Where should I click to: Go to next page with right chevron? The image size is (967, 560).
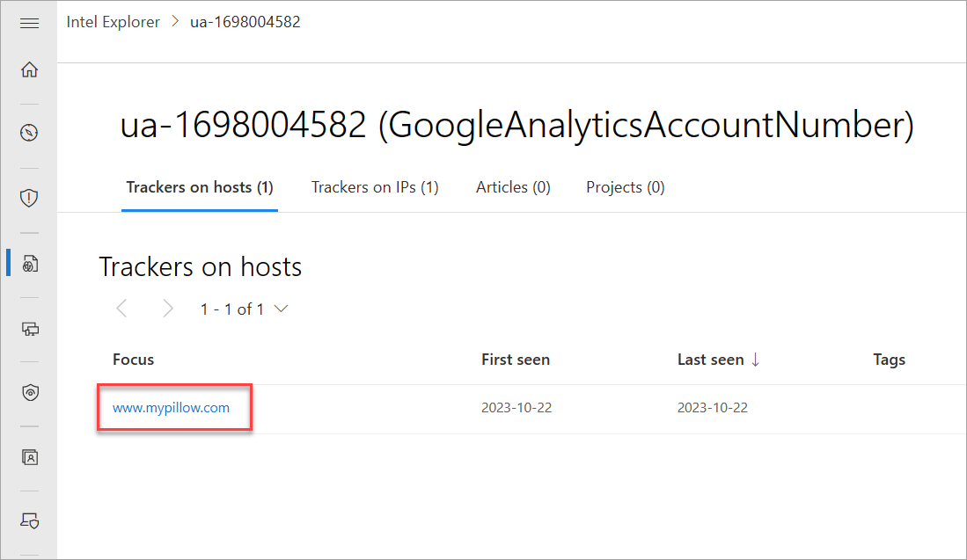[x=168, y=309]
